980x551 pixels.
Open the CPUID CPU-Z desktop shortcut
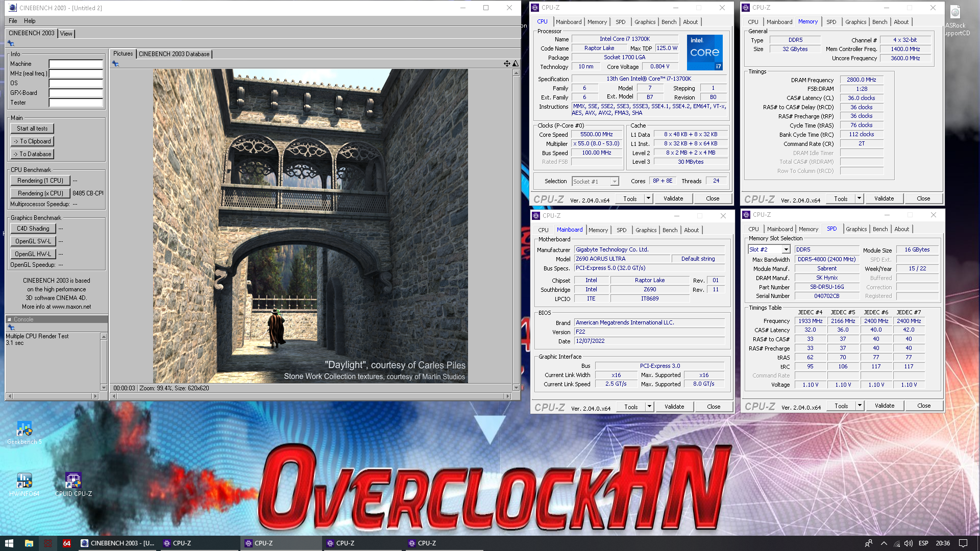click(x=73, y=485)
